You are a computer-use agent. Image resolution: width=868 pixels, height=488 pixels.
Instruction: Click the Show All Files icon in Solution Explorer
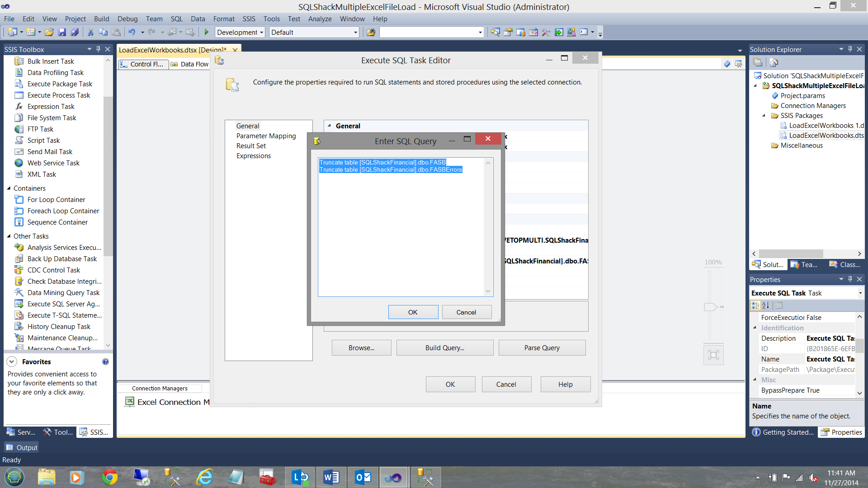point(774,62)
